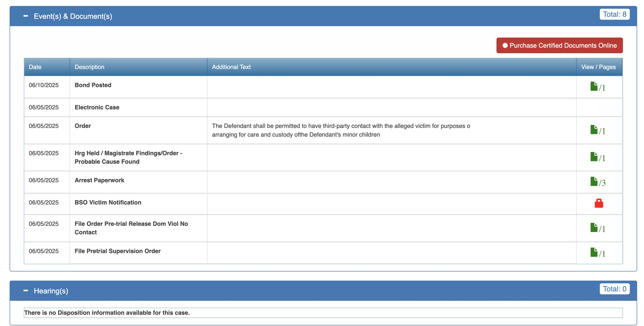
Task: View the Order document dated 06/05/2025
Action: coord(594,130)
